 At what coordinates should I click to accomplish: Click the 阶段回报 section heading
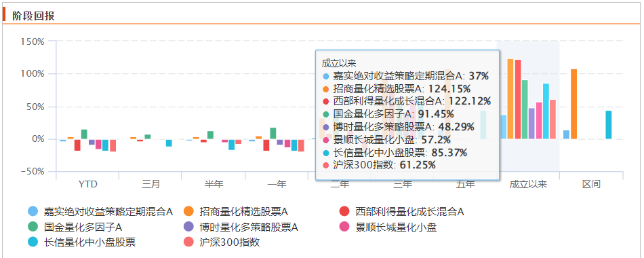click(x=33, y=16)
